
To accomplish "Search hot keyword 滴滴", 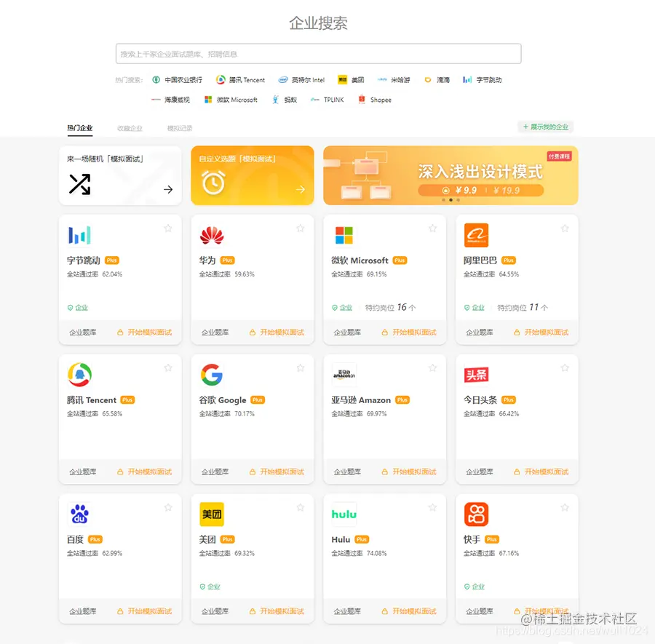I will (437, 80).
